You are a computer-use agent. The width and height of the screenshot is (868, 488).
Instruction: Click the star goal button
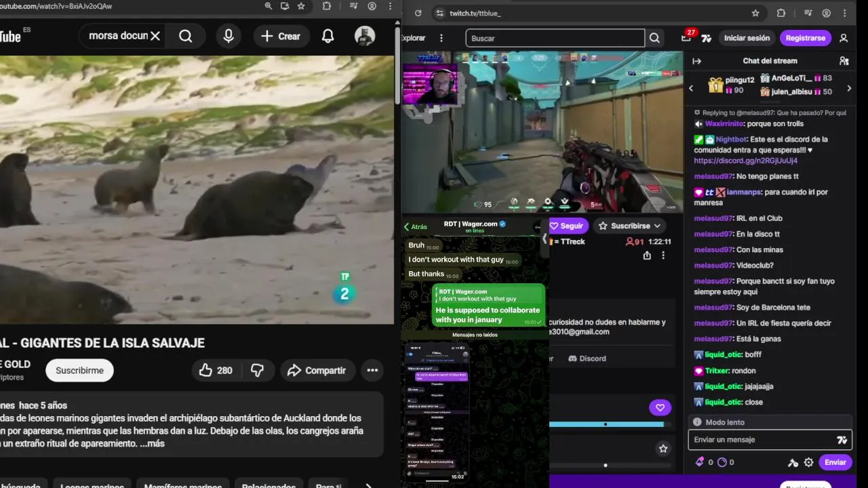click(663, 449)
